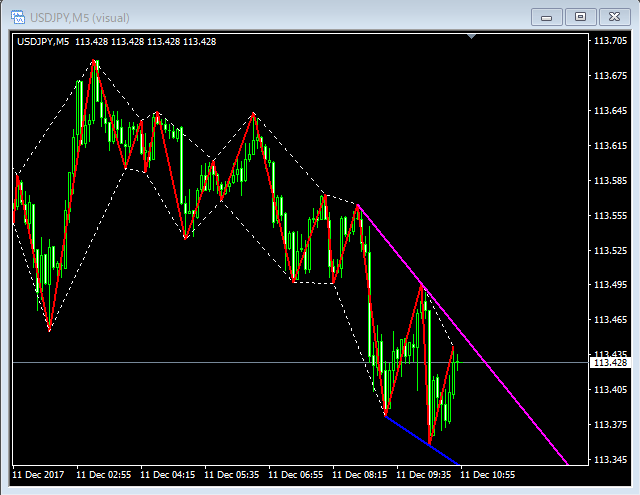Click the 113.345 price scale label
Image resolution: width=640 pixels, height=495 pixels.
click(x=610, y=460)
